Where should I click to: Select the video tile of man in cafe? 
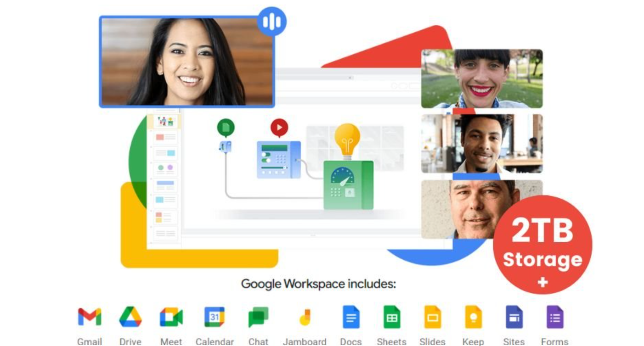482,144
